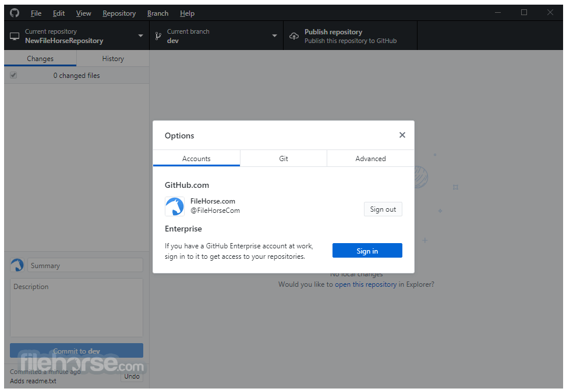The height and width of the screenshot is (392, 566).
Task: Expand the Current branch dropdown arrow
Action: pos(274,35)
